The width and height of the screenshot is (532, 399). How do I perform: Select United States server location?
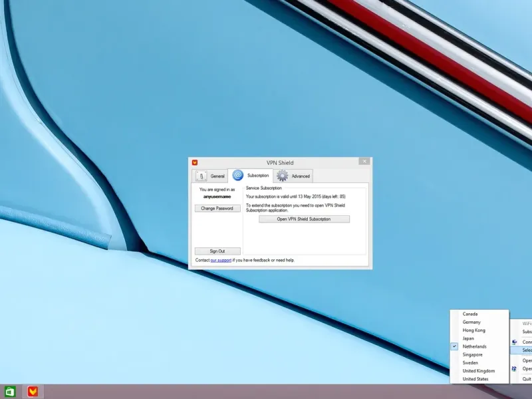(x=479, y=379)
